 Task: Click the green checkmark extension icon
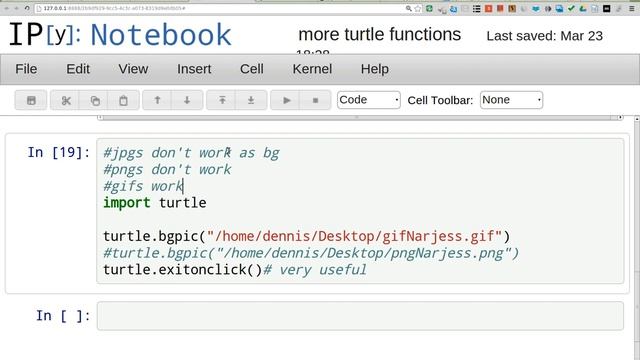tap(571, 9)
